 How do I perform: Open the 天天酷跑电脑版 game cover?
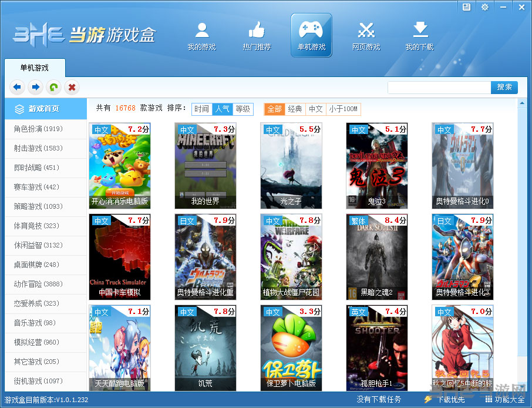pos(120,348)
